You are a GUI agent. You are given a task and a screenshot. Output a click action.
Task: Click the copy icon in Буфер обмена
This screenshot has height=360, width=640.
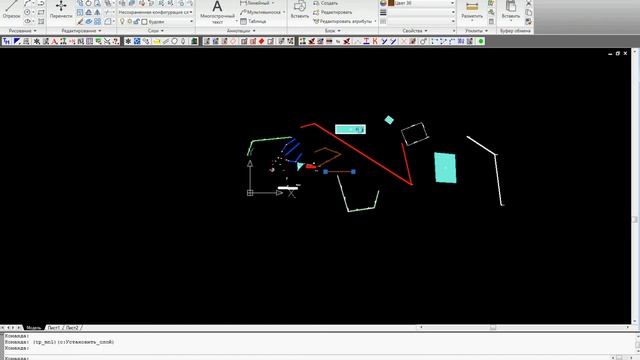pos(529,12)
